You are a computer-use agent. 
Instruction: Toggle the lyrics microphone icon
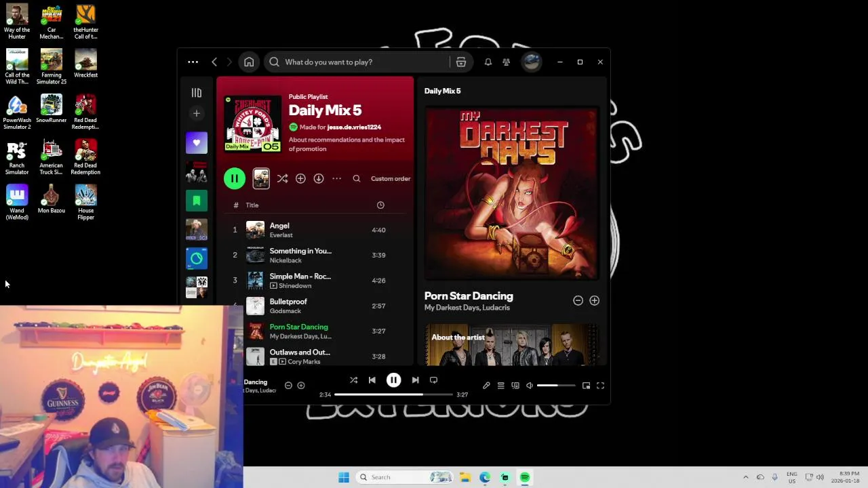pyautogui.click(x=486, y=386)
